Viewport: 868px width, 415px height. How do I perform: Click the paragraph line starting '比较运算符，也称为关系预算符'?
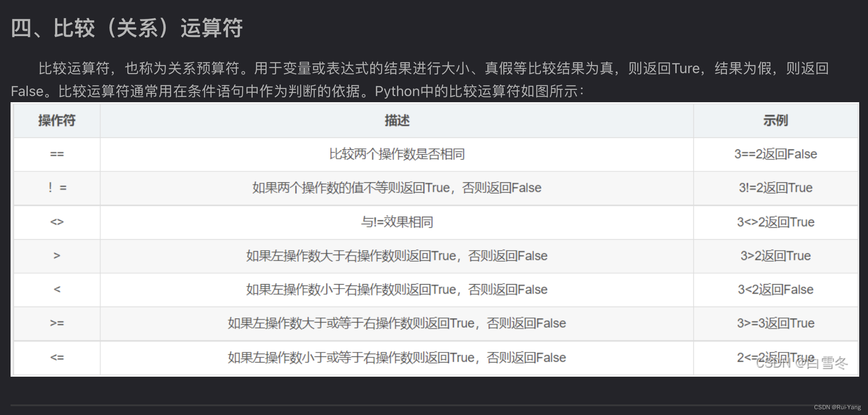click(x=434, y=68)
